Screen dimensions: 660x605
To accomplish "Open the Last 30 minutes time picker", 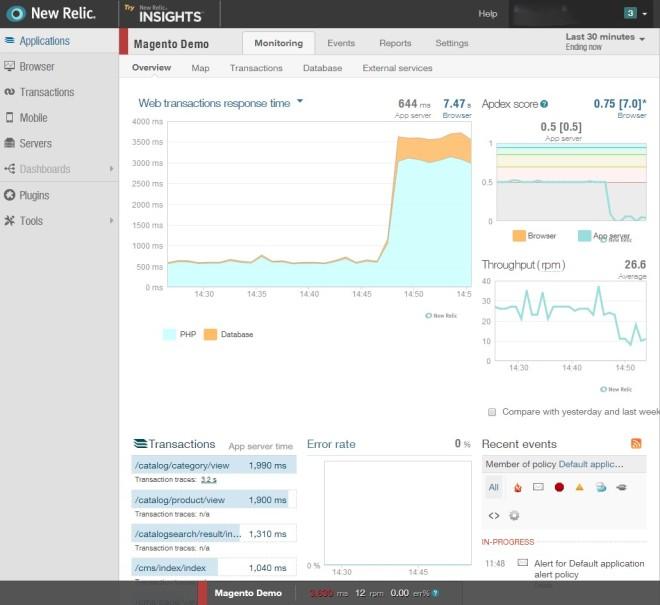I will point(605,41).
